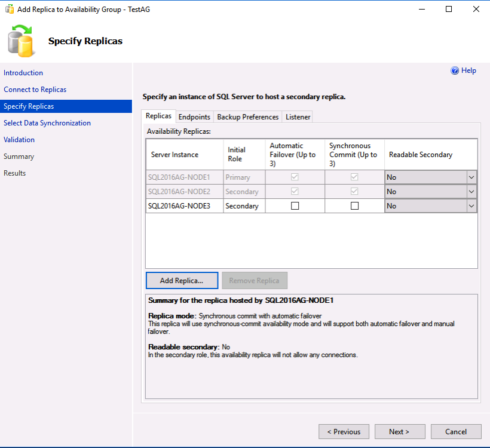The width and height of the screenshot is (490, 448).
Task: Switch to the Endpoints tab
Action: [x=194, y=117]
